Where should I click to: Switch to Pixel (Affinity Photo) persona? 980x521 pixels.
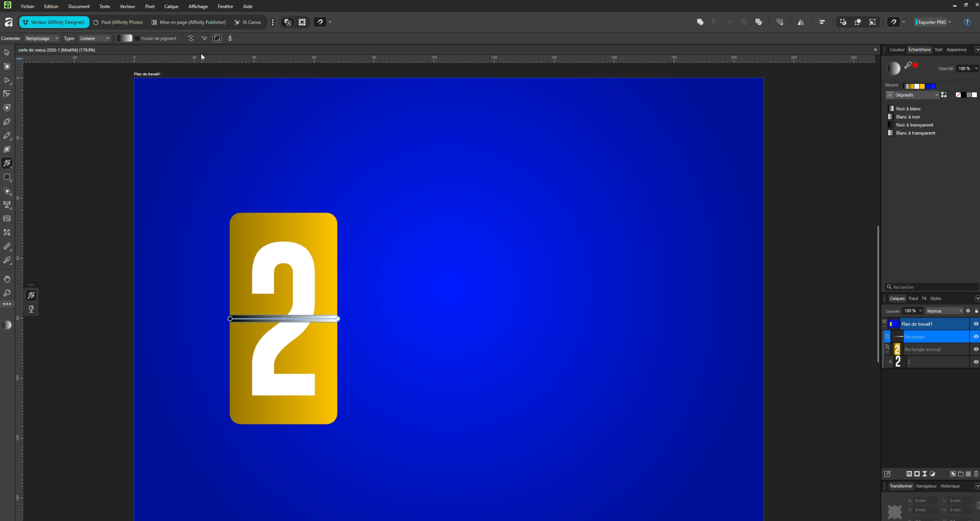click(118, 22)
